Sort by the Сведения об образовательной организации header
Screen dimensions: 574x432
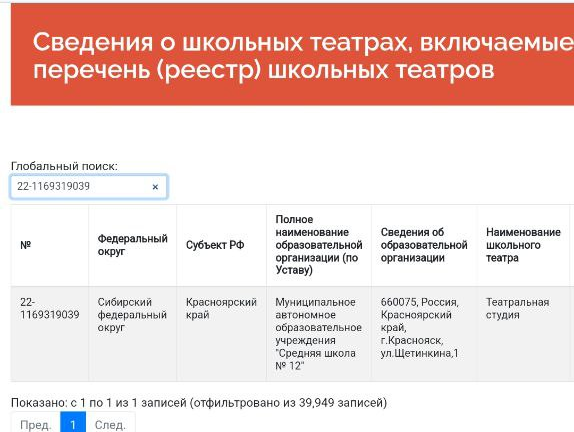(424, 245)
